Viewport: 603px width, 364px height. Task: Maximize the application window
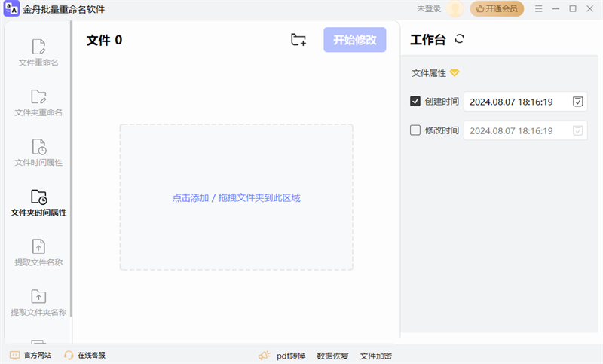pos(573,8)
